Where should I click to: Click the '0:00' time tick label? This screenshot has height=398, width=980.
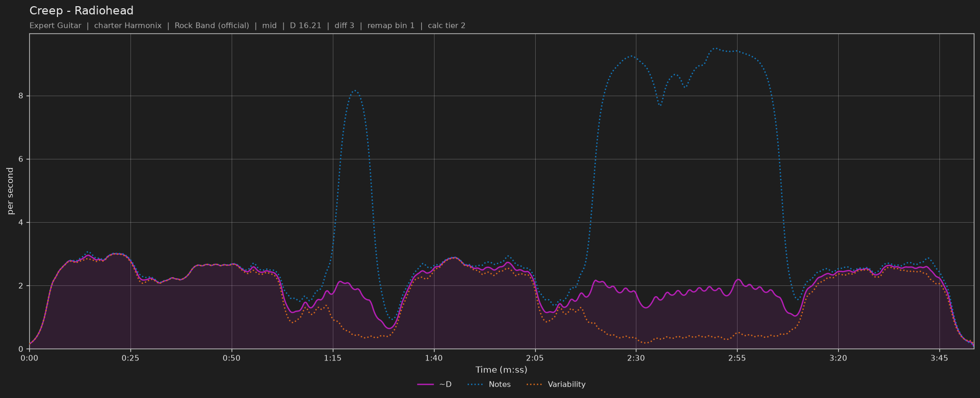[29, 358]
